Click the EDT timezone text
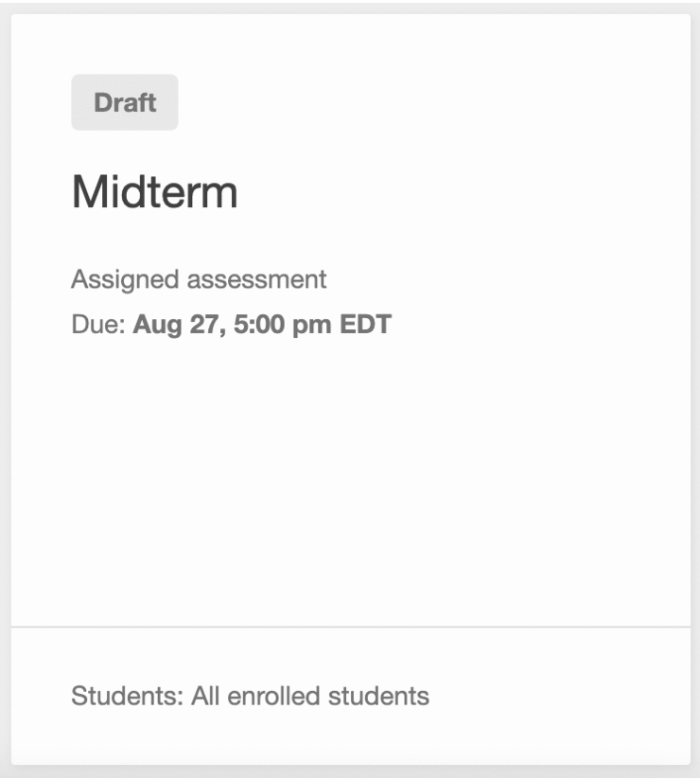The width and height of the screenshot is (700, 780). [x=365, y=325]
